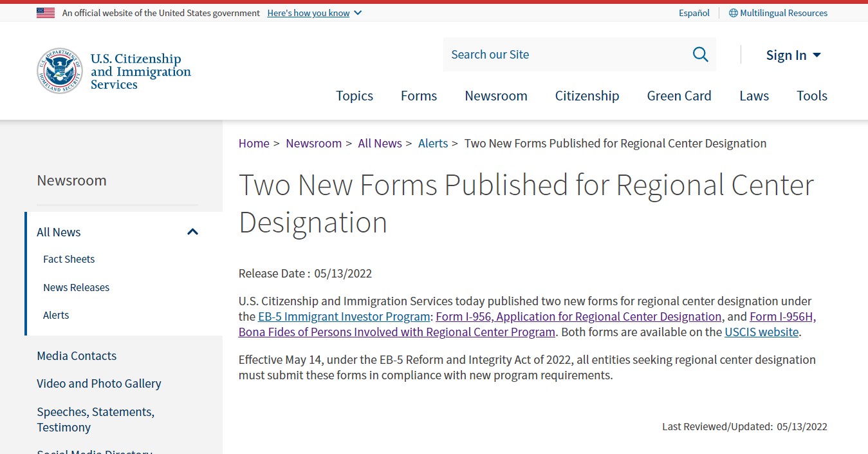Click the globe icon beside Multilingual Resources

click(x=733, y=13)
